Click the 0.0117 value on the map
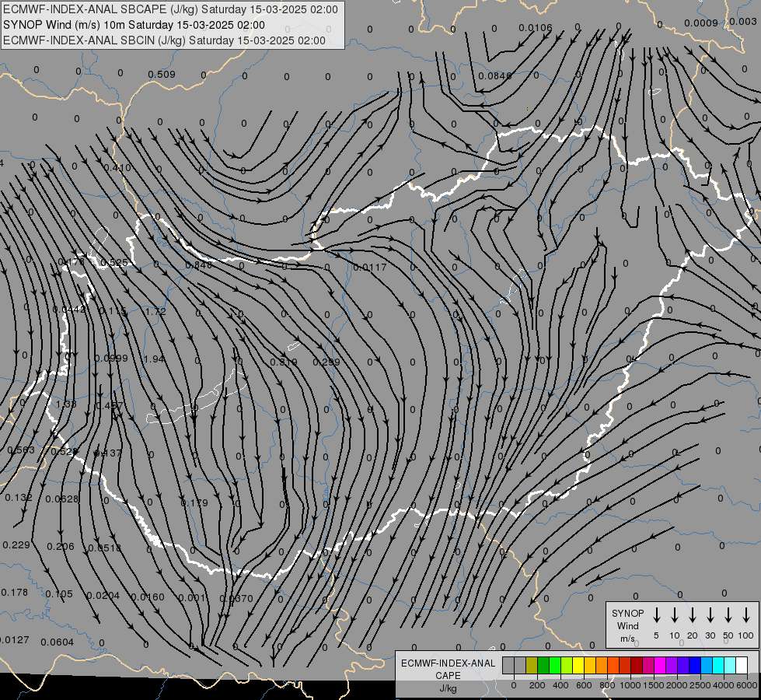 point(370,268)
